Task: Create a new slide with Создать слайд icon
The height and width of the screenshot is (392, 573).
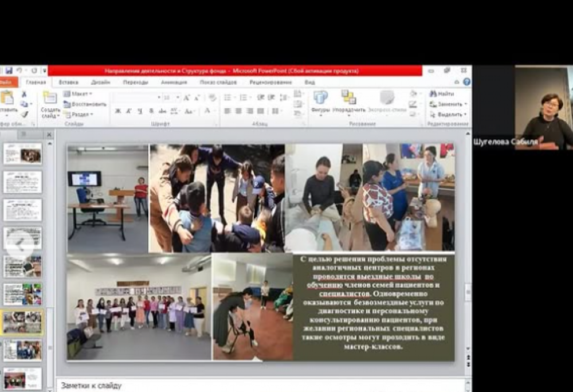Action: point(50,97)
